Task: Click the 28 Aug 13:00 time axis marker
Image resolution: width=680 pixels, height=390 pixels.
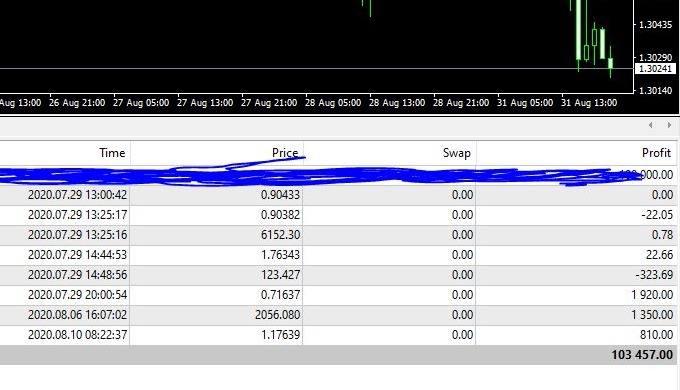Action: pyautogui.click(x=397, y=103)
